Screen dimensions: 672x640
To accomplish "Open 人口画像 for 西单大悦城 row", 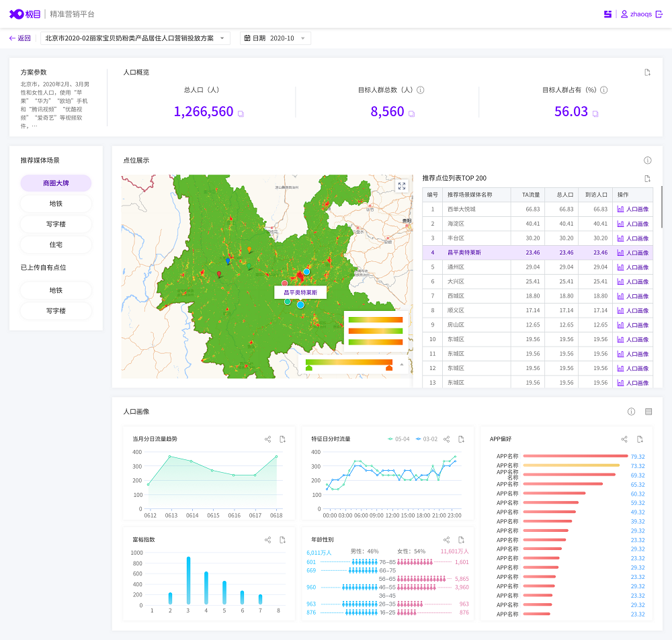I will coord(632,210).
